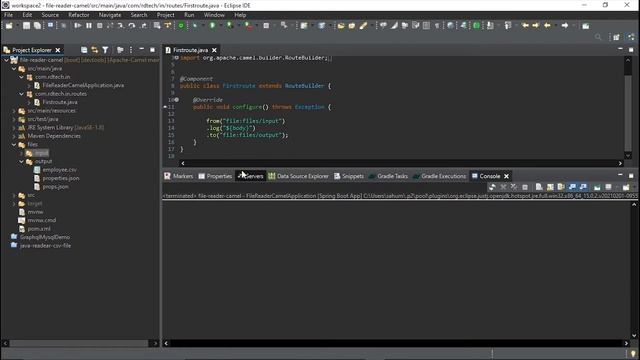Toggle Mark Occurrences icon in the toolbar

coord(394,26)
